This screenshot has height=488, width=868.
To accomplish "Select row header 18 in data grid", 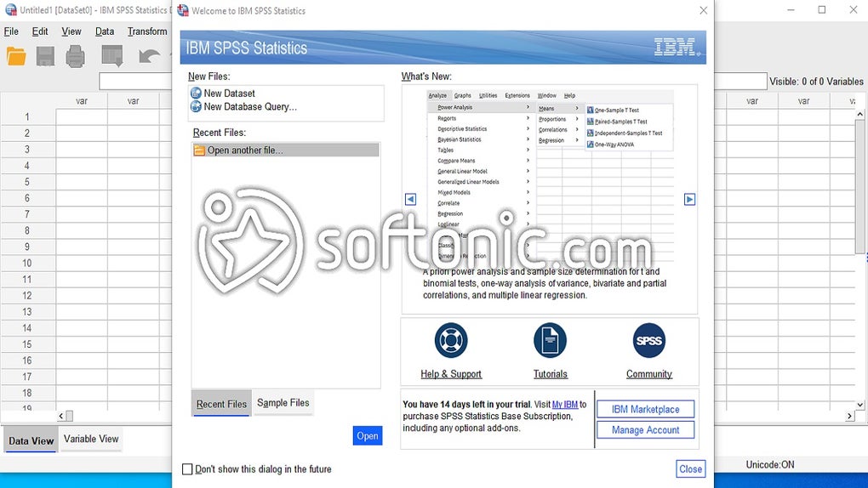I will [27, 393].
